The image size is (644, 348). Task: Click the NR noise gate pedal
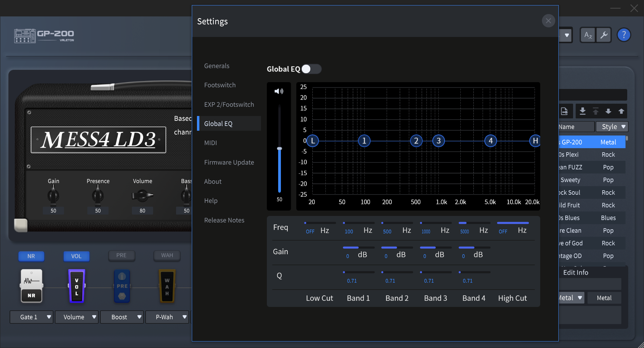pyautogui.click(x=32, y=286)
